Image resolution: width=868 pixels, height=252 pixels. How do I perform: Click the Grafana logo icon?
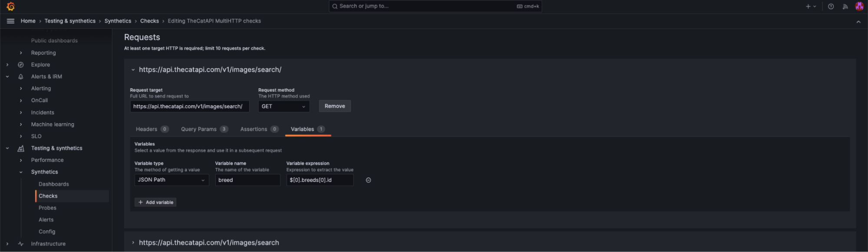tap(11, 7)
